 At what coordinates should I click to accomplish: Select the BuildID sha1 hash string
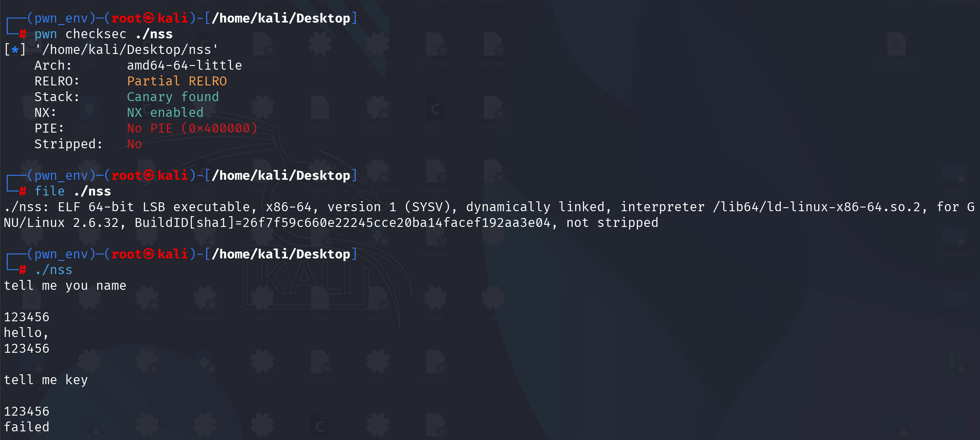pos(396,223)
